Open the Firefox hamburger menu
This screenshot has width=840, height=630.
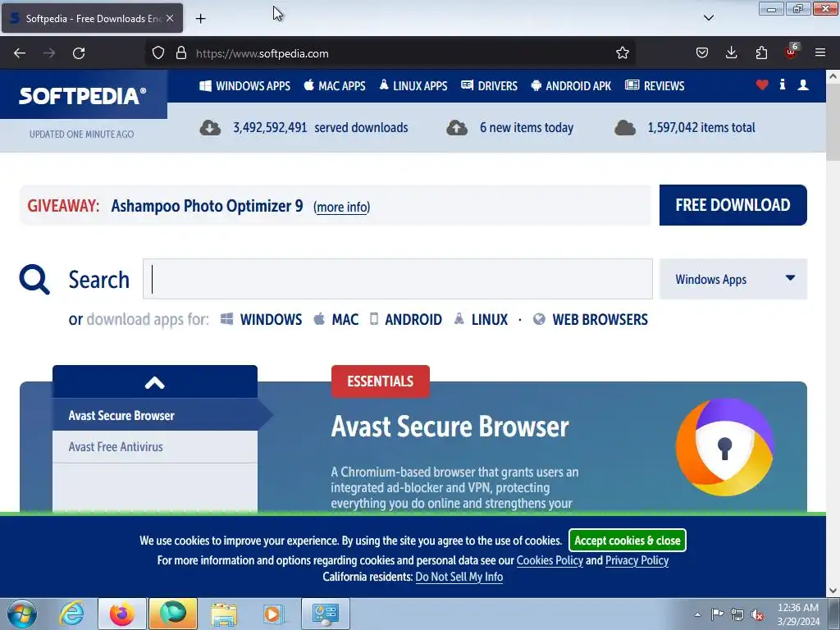tap(820, 53)
